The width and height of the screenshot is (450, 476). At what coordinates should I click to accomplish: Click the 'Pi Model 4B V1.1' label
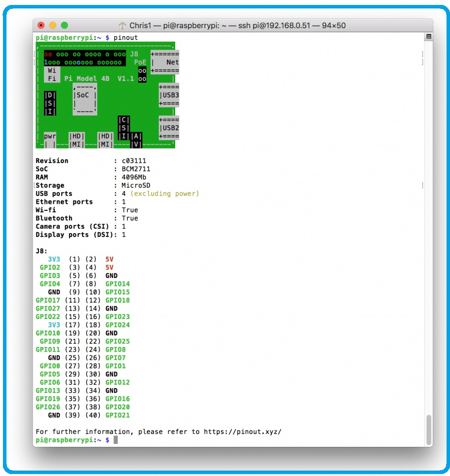(99, 79)
